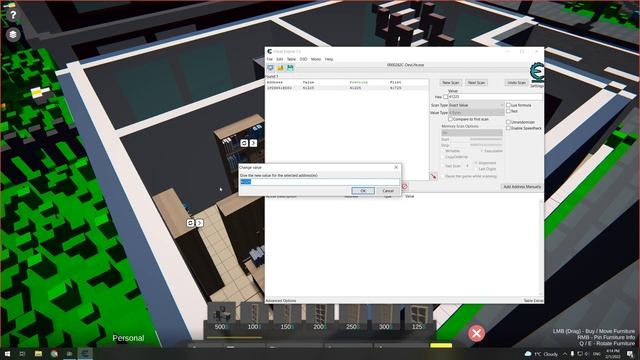Click the yellow bar in the game's bottom strip

click(x=441, y=346)
